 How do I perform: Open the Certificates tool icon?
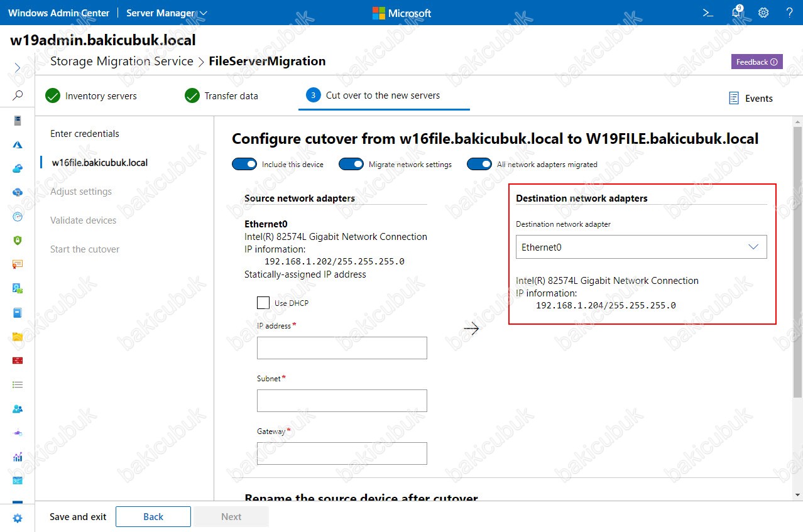click(18, 264)
